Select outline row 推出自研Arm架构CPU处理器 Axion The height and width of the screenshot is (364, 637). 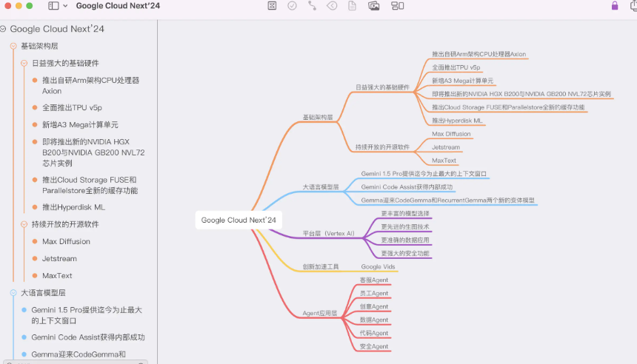[x=90, y=86]
